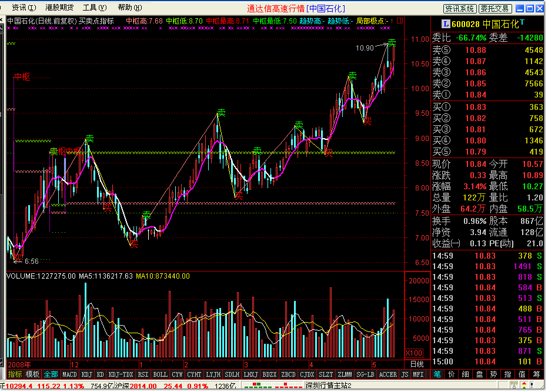Screen dimensions: 548x392
Task: Select the 势 tab in the quote panel
Action: pos(493,374)
